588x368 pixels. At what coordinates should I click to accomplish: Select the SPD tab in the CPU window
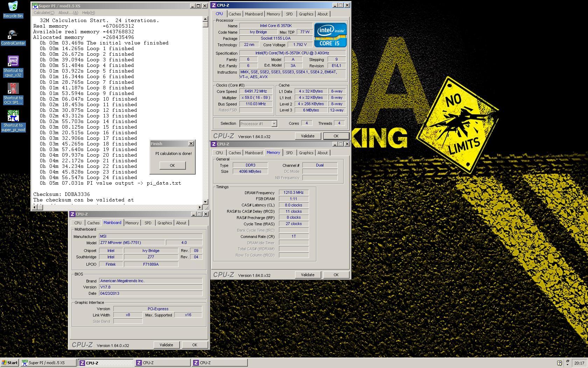[x=289, y=14]
